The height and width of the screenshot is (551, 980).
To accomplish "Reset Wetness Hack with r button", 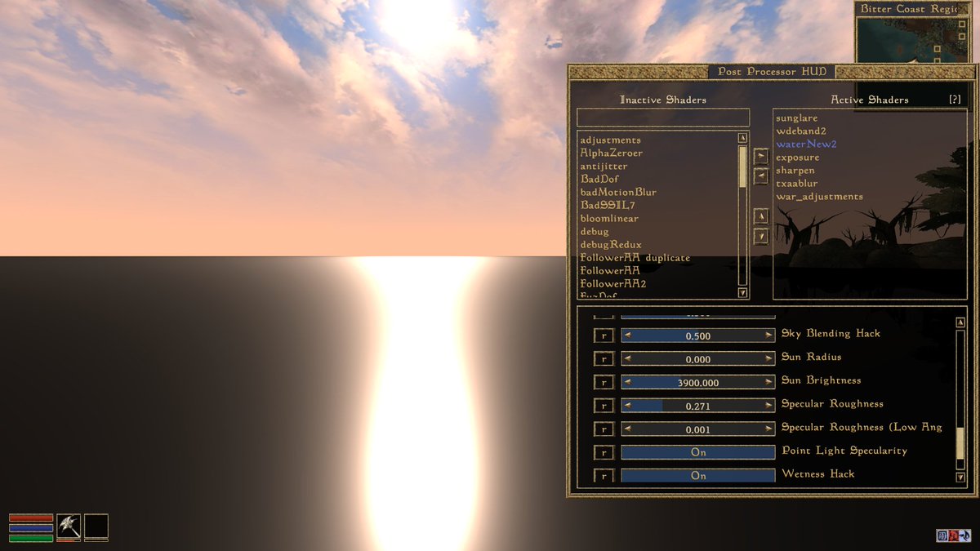I will (603, 475).
